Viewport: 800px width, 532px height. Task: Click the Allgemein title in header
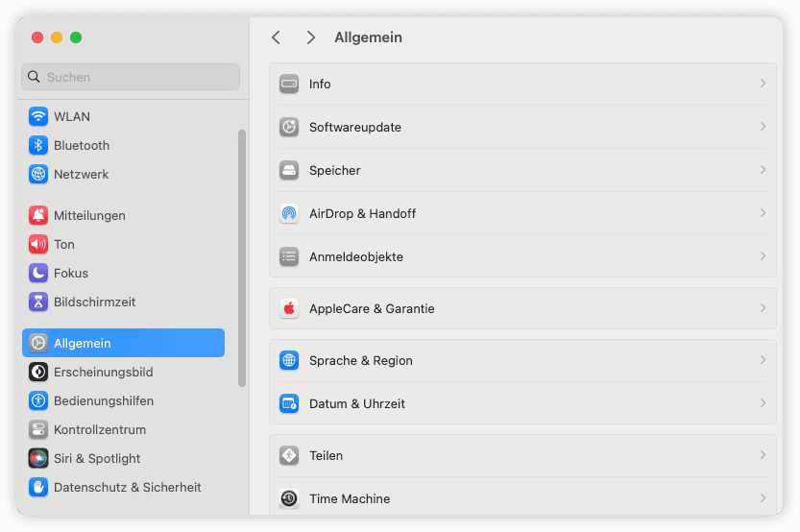click(x=368, y=37)
